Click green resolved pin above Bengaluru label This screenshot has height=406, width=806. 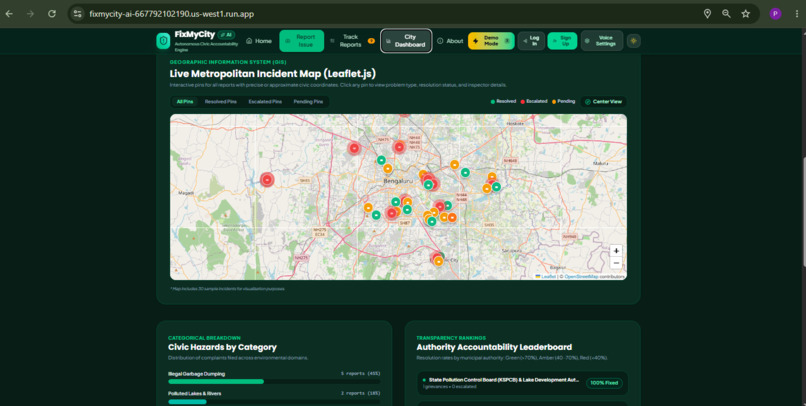click(381, 160)
